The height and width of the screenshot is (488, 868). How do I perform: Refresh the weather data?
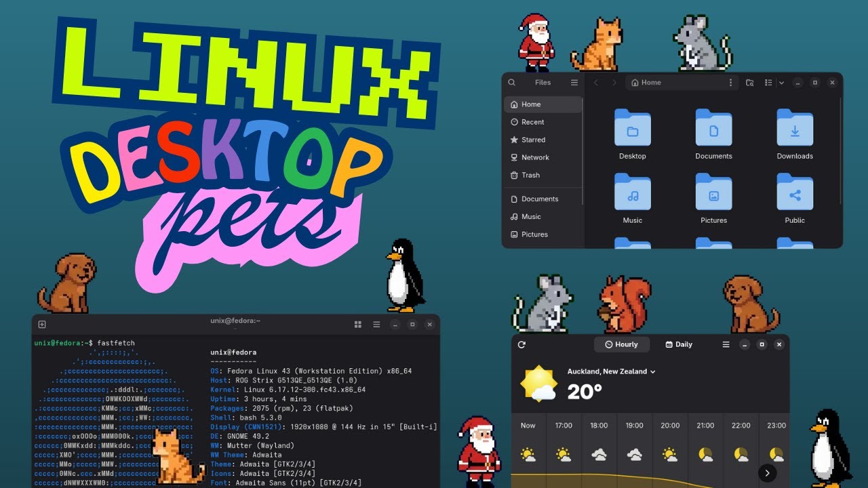pyautogui.click(x=521, y=345)
